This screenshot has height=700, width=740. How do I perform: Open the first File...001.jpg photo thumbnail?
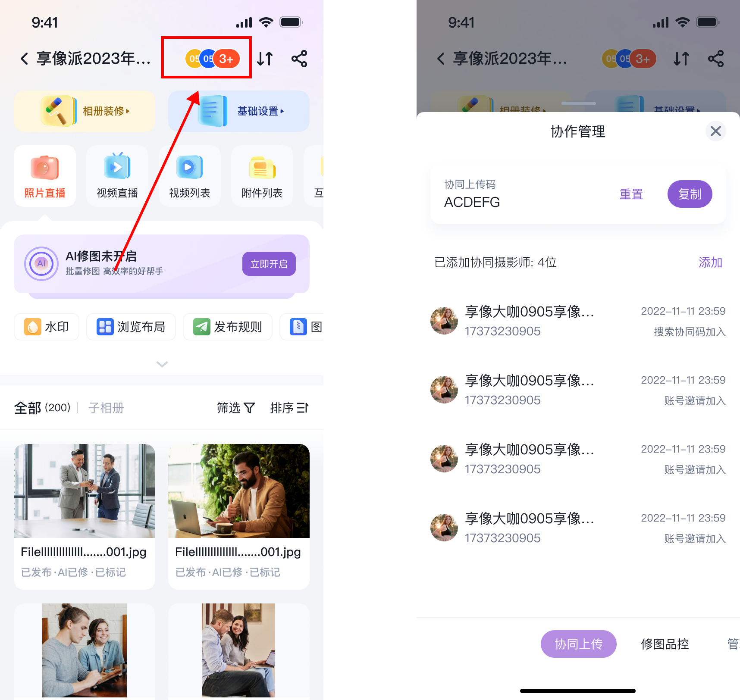(x=85, y=491)
